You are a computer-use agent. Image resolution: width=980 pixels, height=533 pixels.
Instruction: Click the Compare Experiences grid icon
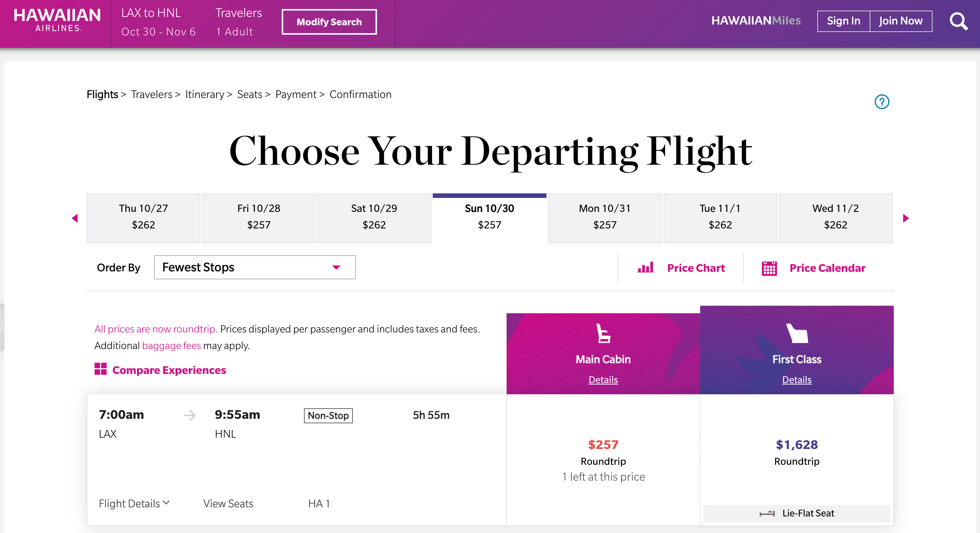101,369
